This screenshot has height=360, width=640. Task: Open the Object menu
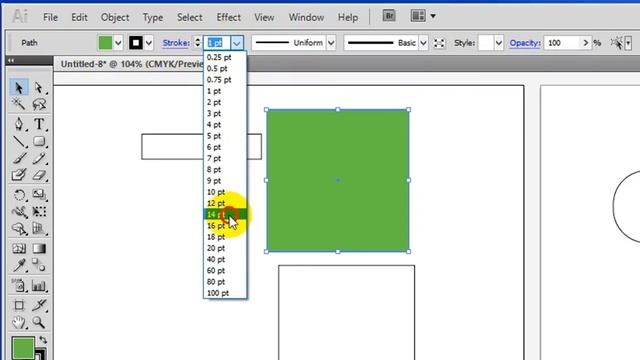[x=115, y=17]
